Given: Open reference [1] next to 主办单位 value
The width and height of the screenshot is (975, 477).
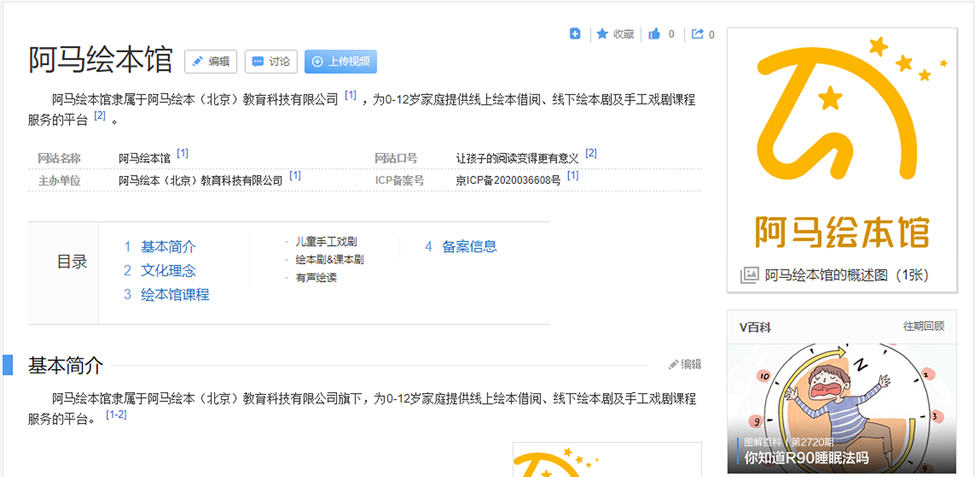Looking at the screenshot, I should (x=295, y=176).
